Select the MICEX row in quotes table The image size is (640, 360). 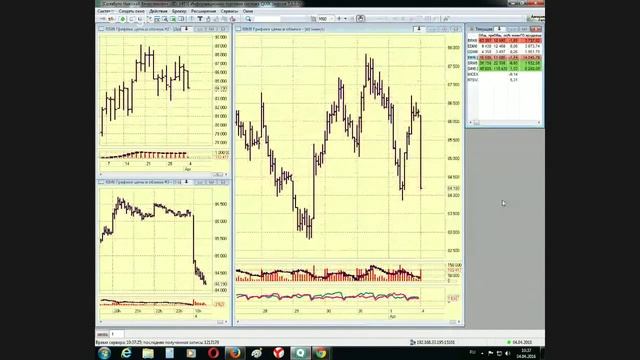coord(504,75)
